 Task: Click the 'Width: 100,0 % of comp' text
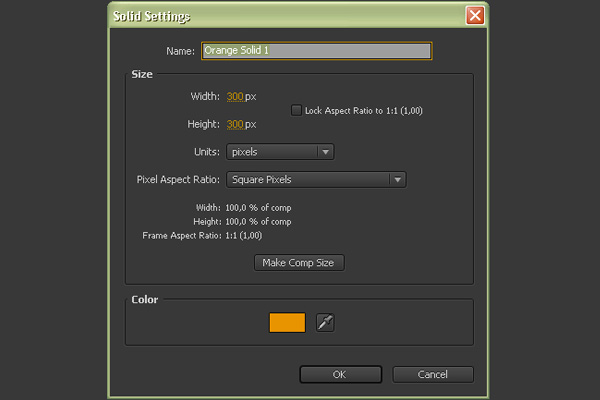[243, 208]
